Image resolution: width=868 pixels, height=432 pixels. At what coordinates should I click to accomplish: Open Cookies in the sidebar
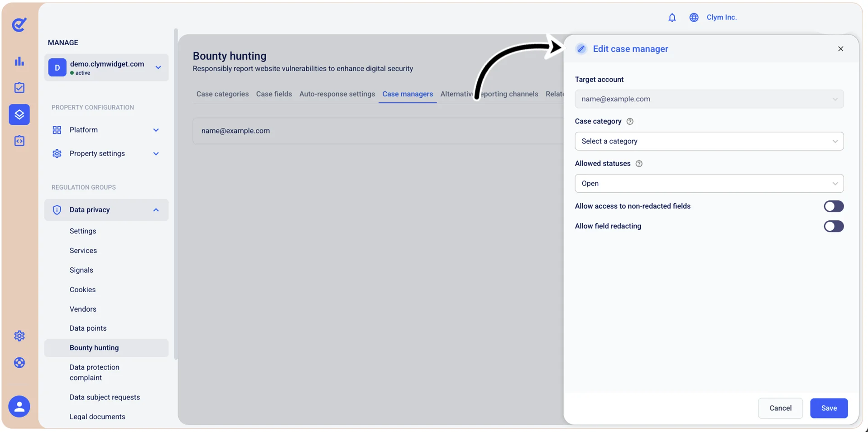[x=82, y=290]
